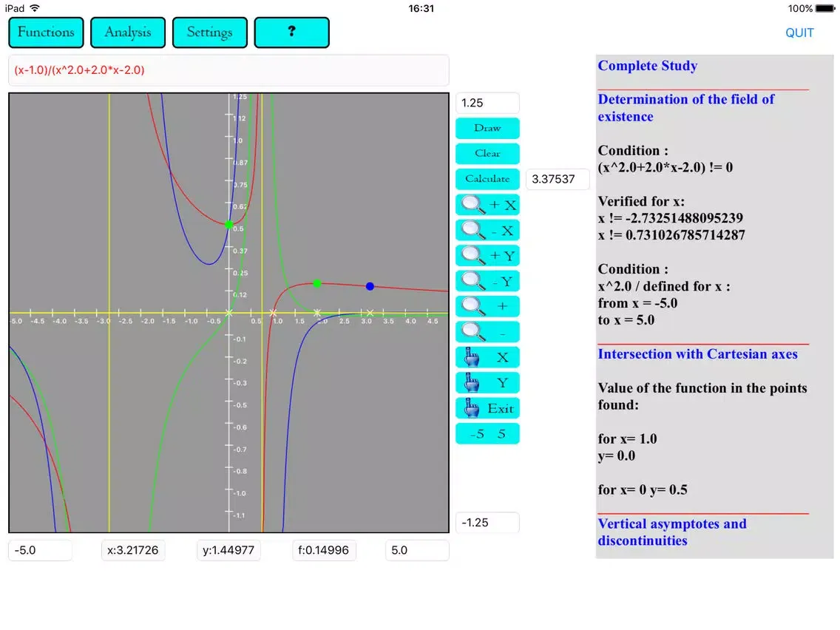
Task: Open the Settings menu
Action: 210,33
